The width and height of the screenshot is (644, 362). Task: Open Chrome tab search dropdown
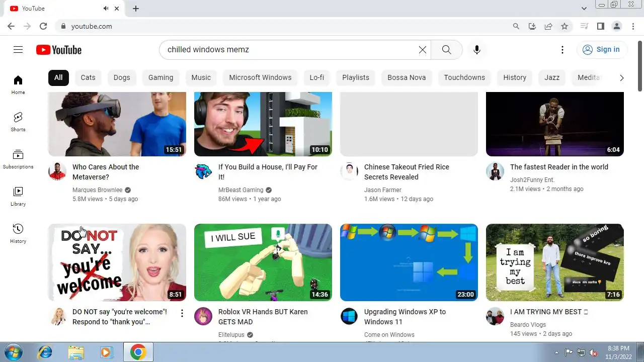pos(584,9)
